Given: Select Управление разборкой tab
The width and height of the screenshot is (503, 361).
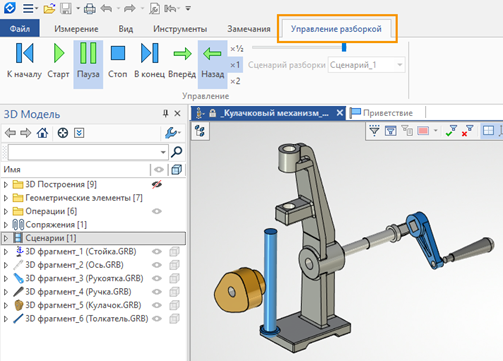Looking at the screenshot, I should 336,29.
